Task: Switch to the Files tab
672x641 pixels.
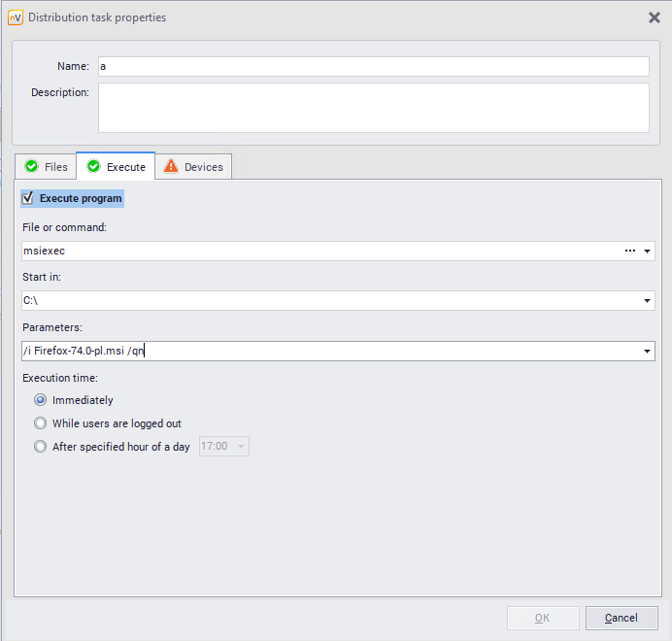Action: pos(46,167)
